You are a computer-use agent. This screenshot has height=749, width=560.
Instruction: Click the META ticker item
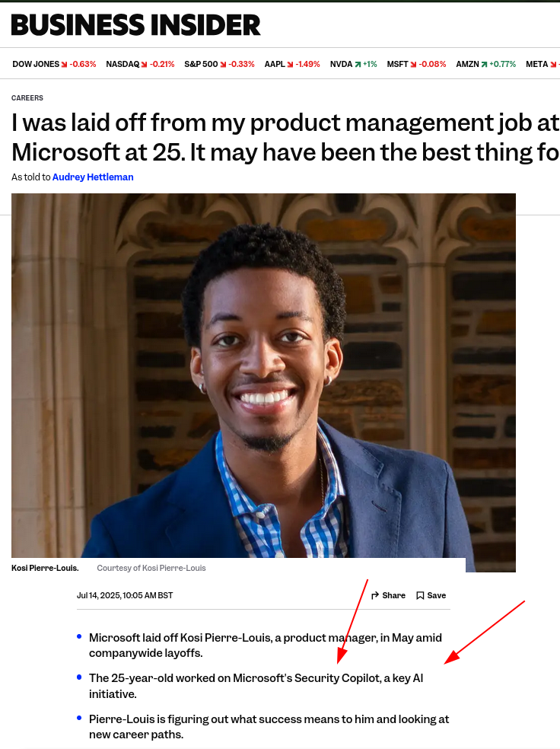pyautogui.click(x=542, y=64)
